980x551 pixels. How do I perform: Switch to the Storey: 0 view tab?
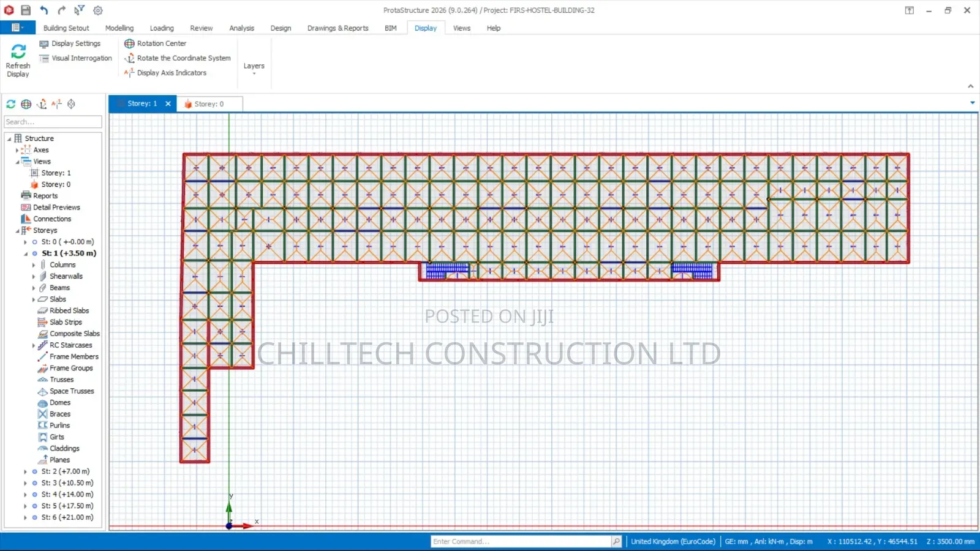click(209, 104)
